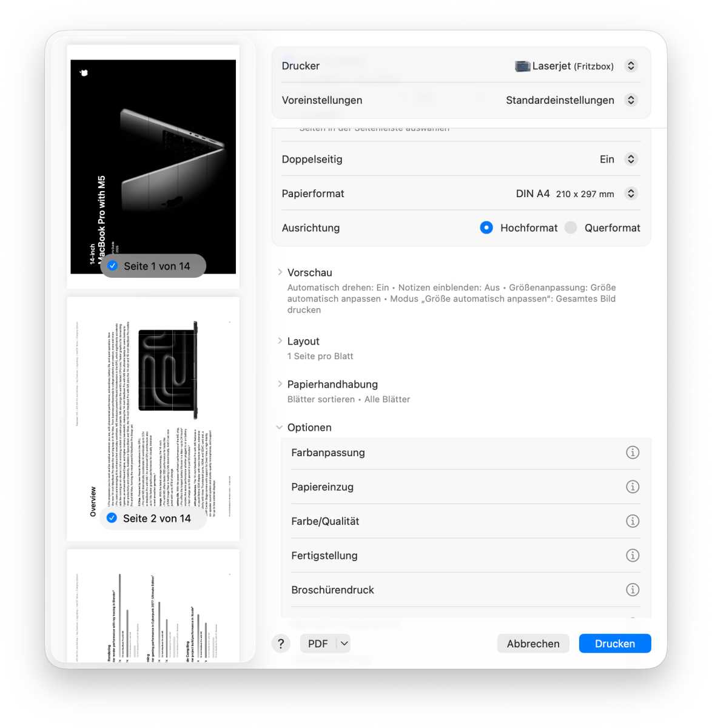This screenshot has width=712, height=728.
Task: Click the checkmark on Seite 1 thumbnail
Action: [x=112, y=265]
